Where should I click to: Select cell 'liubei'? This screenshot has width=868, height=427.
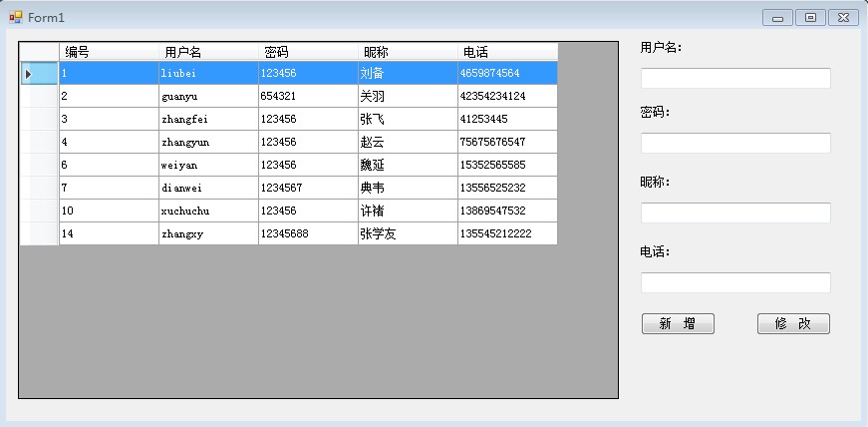pyautogui.click(x=208, y=73)
